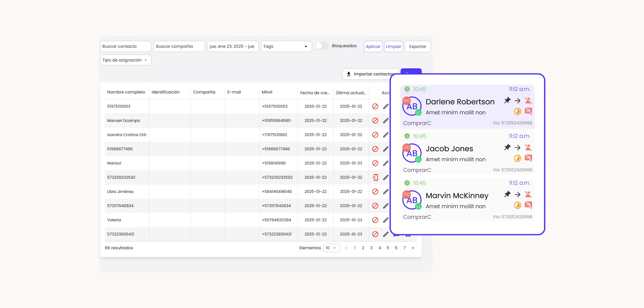Open the date range picker field
The height and width of the screenshot is (308, 644).
click(x=233, y=46)
